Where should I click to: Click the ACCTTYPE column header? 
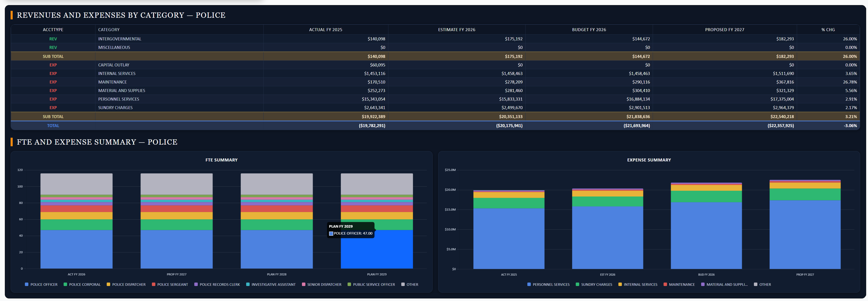[53, 30]
